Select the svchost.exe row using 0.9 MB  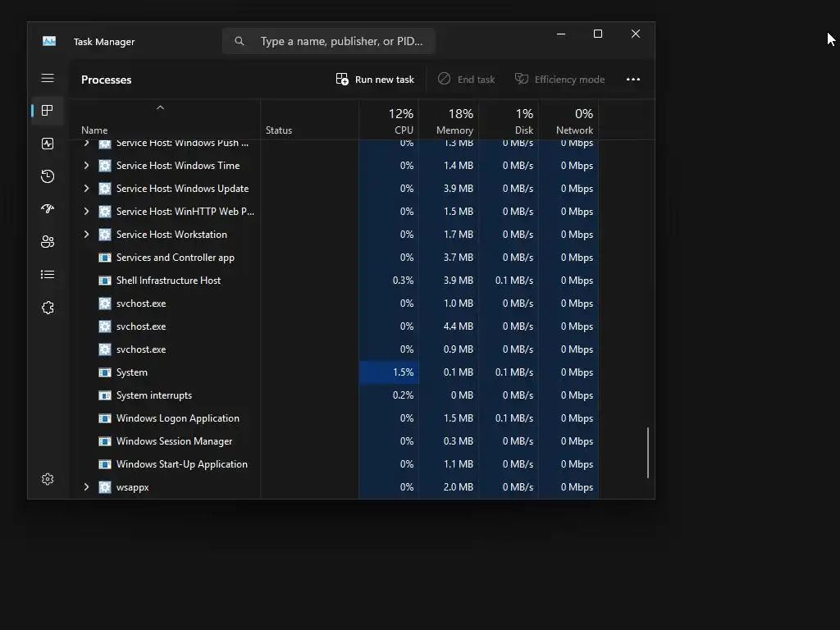[141, 349]
